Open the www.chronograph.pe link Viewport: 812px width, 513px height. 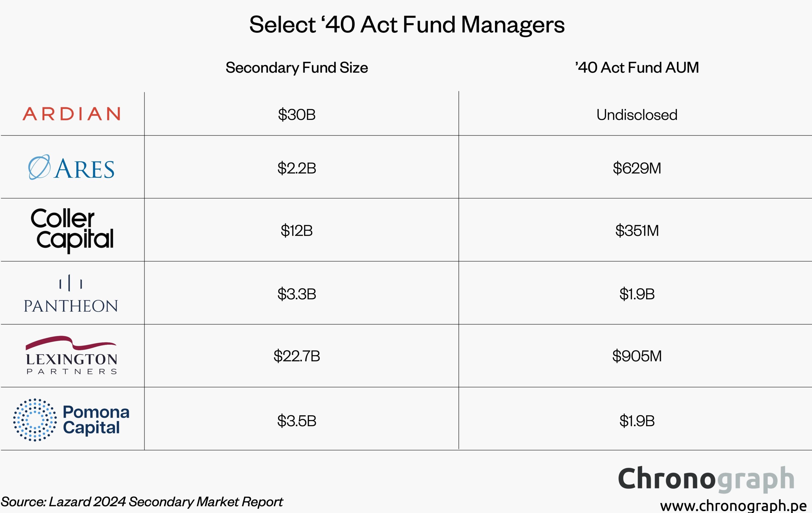point(734,506)
